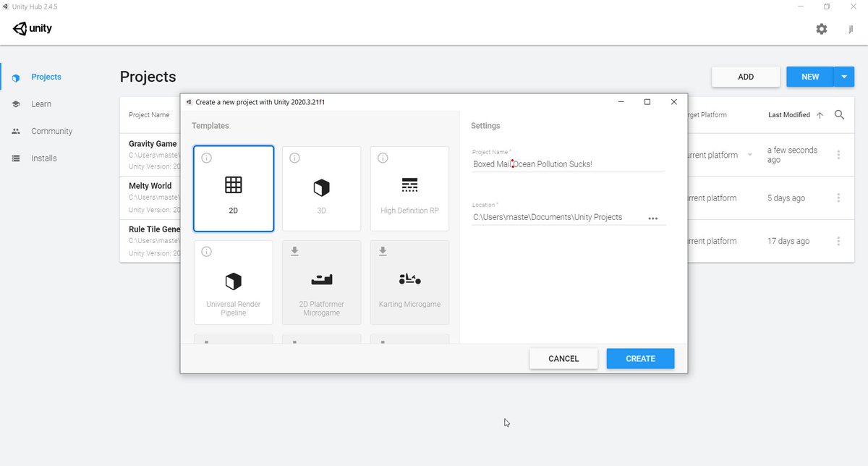Click the ADD project button
This screenshot has height=466, width=868.
coord(746,77)
